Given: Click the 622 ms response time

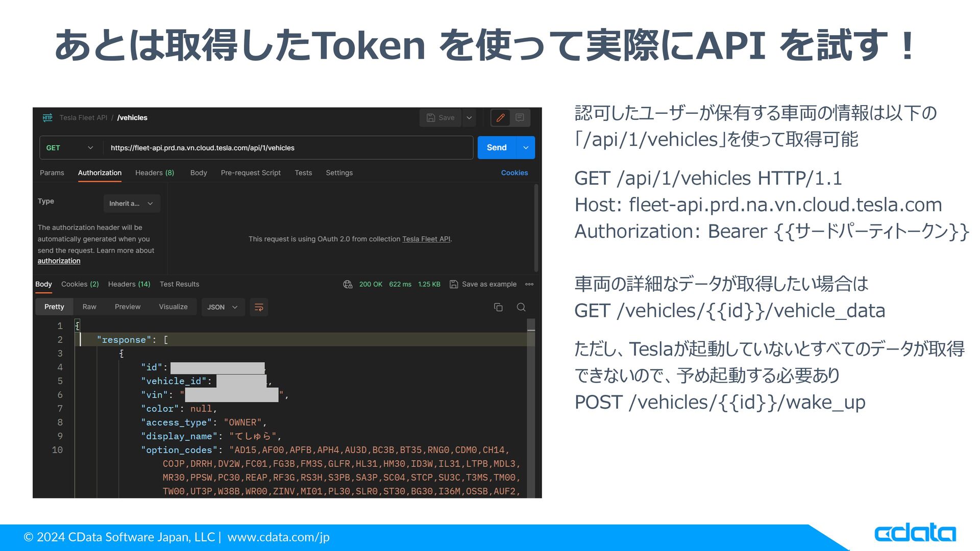Looking at the screenshot, I should point(400,285).
